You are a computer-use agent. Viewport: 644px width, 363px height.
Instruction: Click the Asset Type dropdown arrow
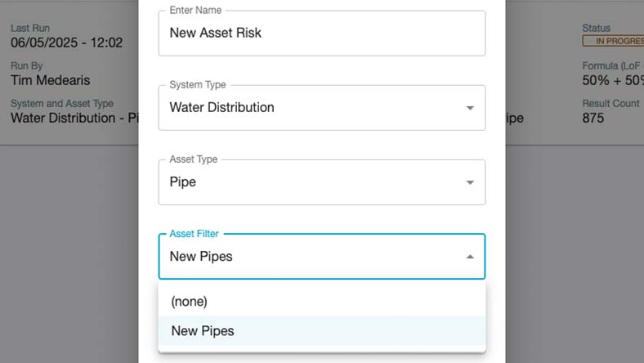click(470, 182)
